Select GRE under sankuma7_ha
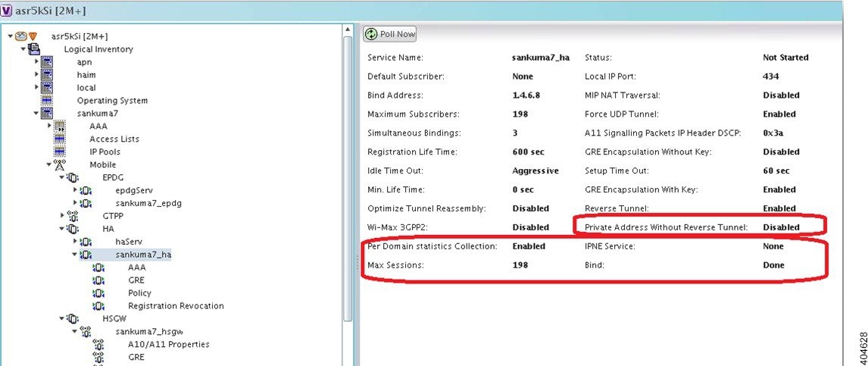The image size is (868, 366). pos(136,280)
